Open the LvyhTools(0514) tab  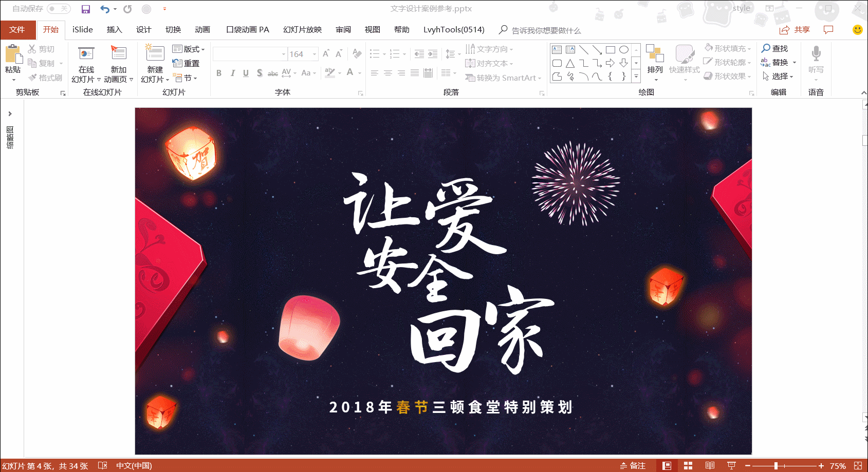454,30
